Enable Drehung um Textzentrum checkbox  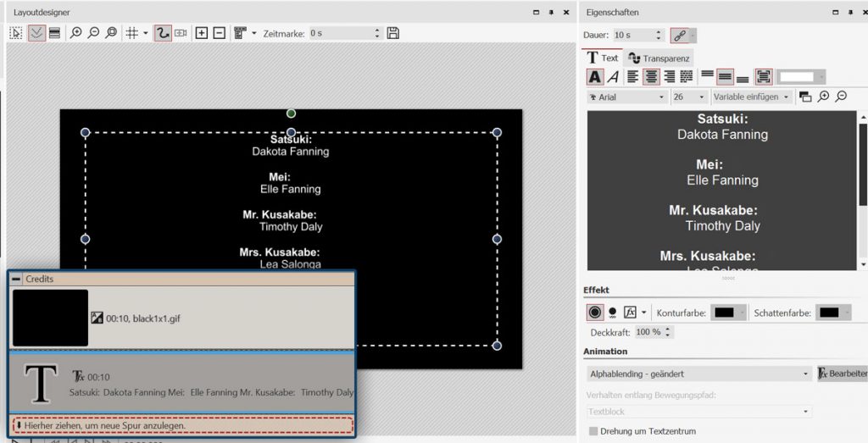point(593,431)
